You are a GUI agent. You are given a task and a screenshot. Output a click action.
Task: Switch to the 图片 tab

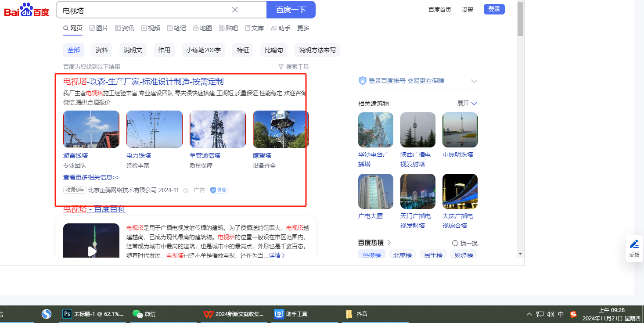[x=99, y=28]
